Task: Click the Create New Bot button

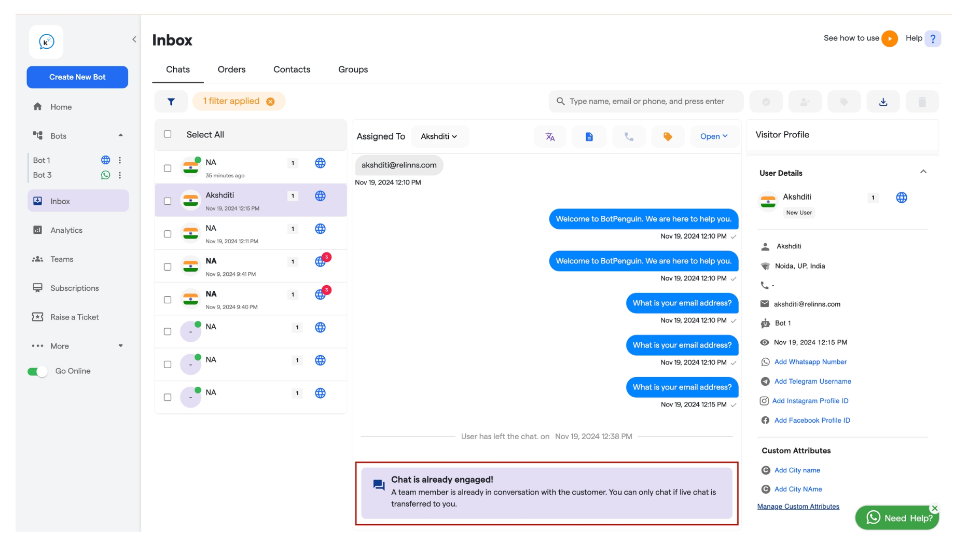Action: tap(77, 77)
